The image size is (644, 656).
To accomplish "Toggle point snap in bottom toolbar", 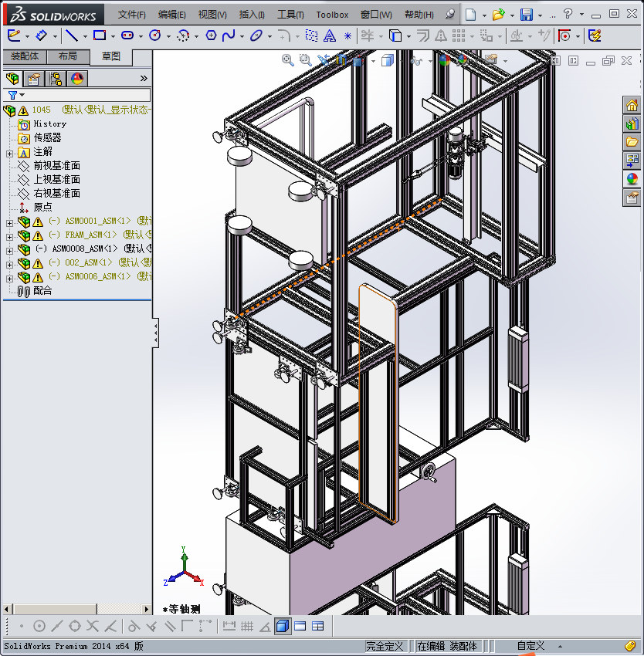I will pos(22,626).
